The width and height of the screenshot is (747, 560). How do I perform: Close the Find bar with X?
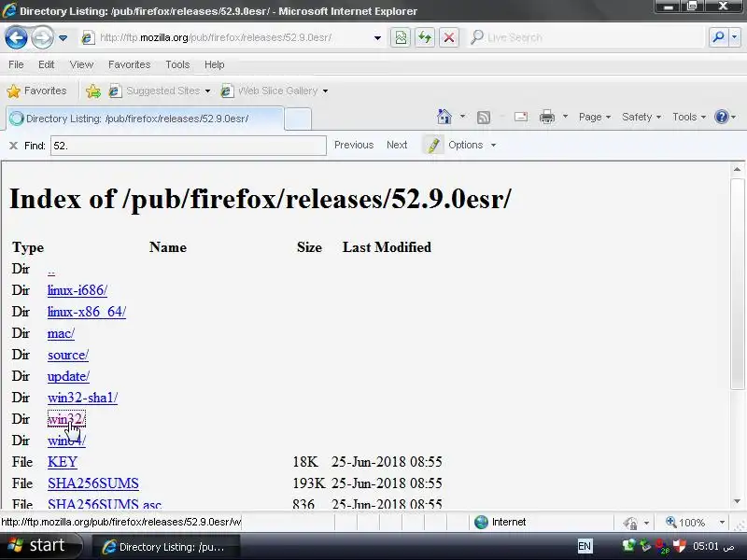click(13, 146)
